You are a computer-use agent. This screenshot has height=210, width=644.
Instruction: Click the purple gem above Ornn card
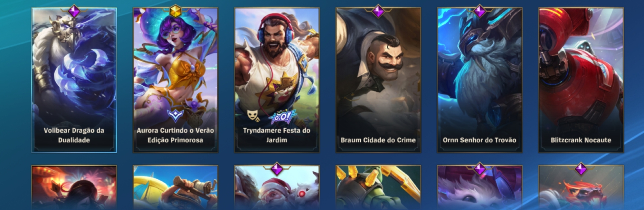[479, 11]
